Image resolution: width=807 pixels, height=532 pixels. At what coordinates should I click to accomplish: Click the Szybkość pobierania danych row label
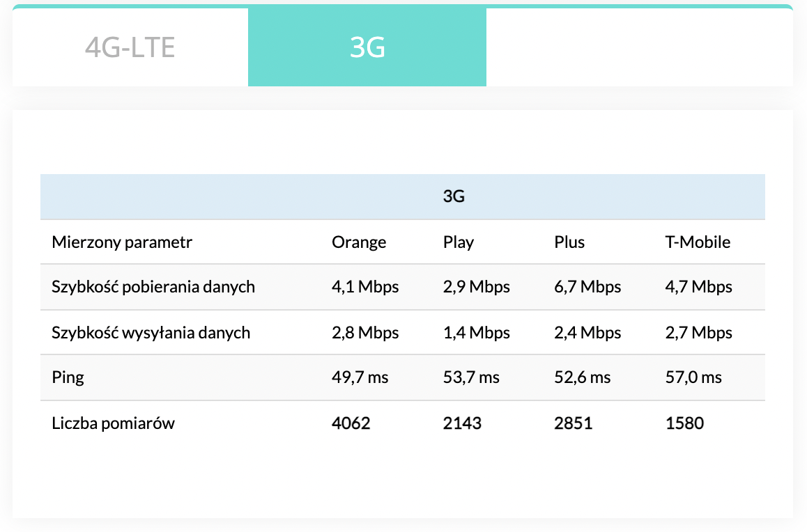(153, 287)
